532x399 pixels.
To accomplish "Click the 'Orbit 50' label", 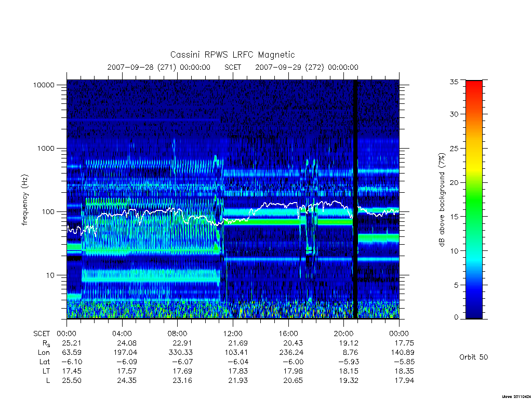I will tap(473, 357).
